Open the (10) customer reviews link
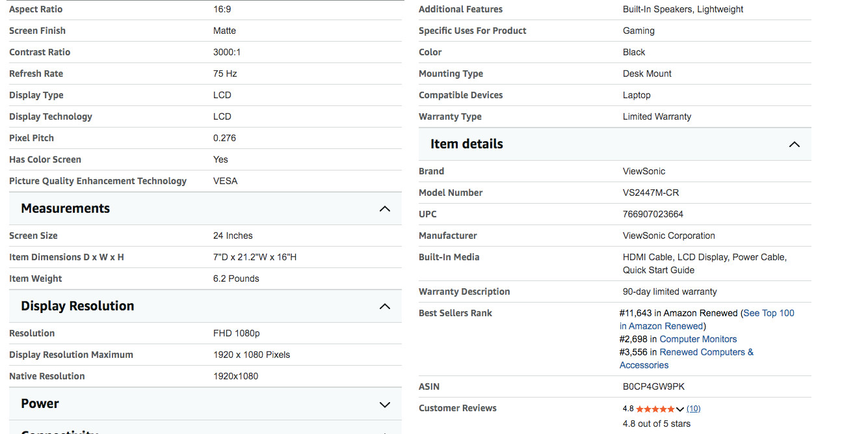The height and width of the screenshot is (434, 868). point(694,409)
